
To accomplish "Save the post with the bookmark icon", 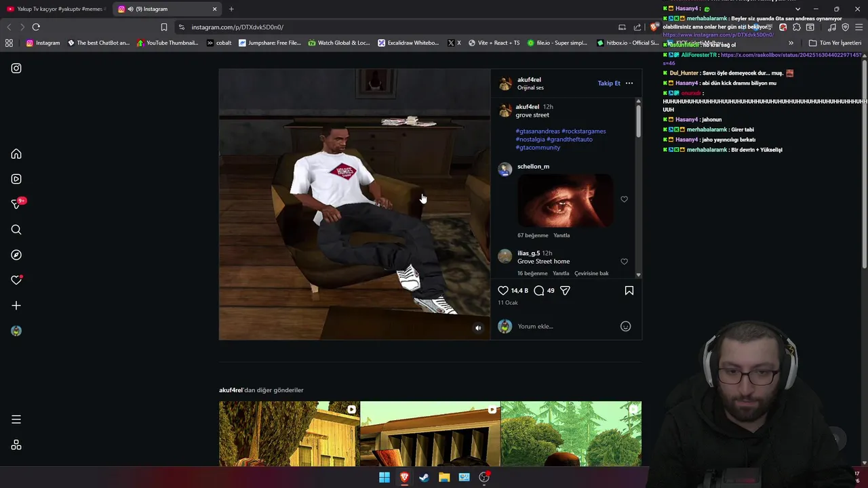I will (x=629, y=291).
